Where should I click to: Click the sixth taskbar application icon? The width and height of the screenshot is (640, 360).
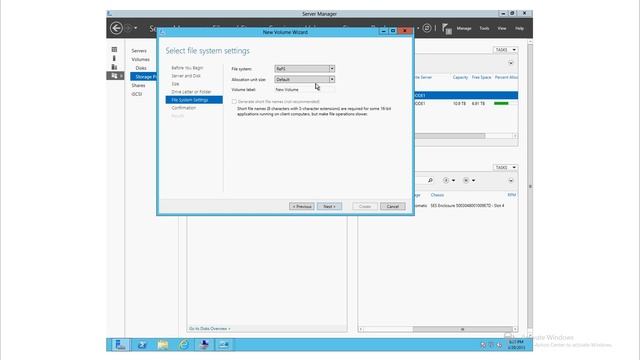pyautogui.click(x=224, y=345)
